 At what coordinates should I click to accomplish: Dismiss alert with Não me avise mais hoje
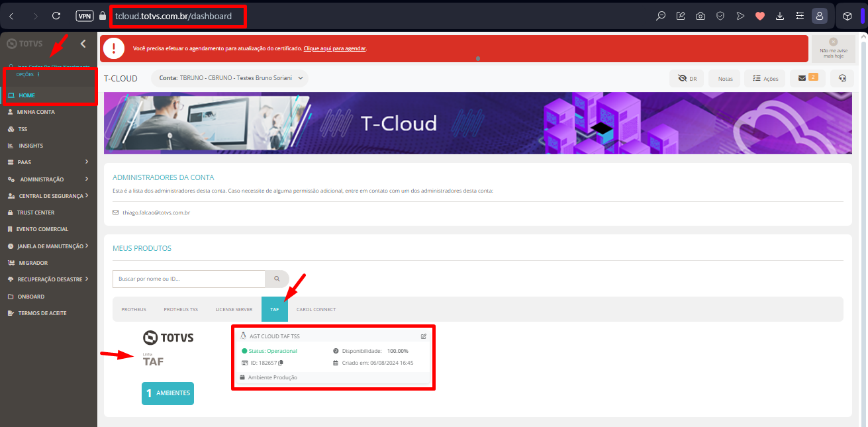833,48
